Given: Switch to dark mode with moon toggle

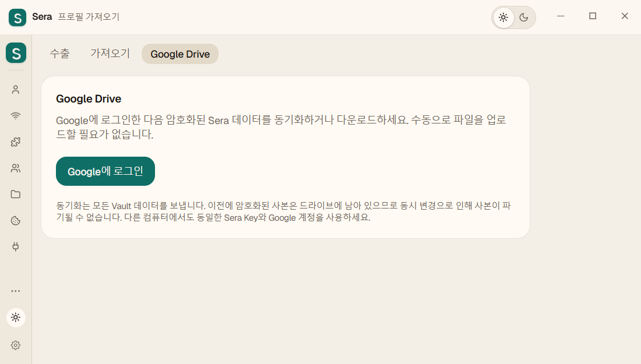Looking at the screenshot, I should pos(524,17).
